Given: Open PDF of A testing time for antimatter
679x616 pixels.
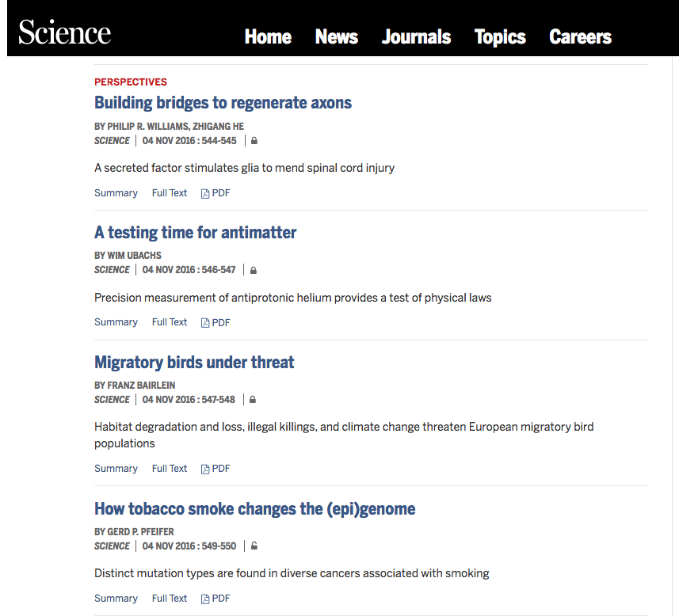Looking at the screenshot, I should click(216, 322).
